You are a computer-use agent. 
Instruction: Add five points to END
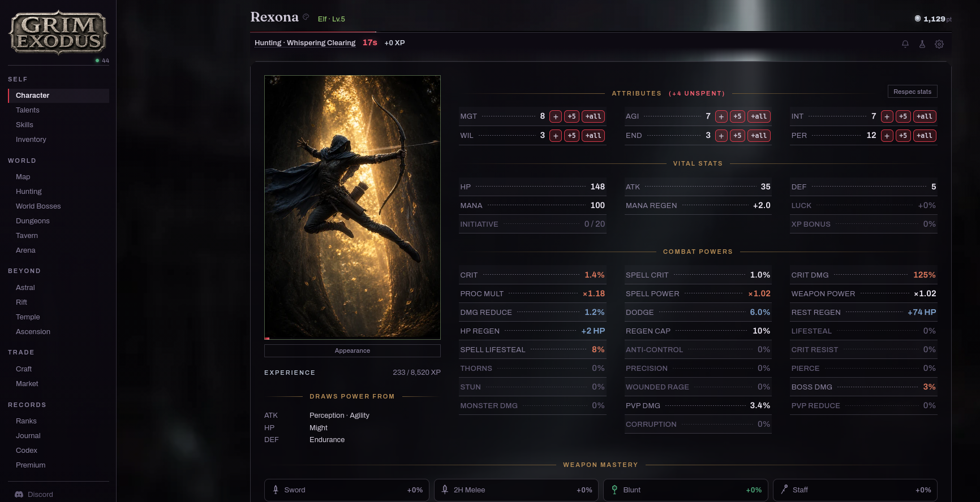737,136
